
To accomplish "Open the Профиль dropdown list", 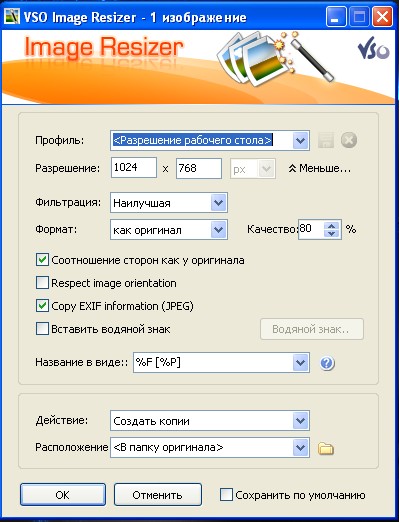I will pyautogui.click(x=300, y=140).
